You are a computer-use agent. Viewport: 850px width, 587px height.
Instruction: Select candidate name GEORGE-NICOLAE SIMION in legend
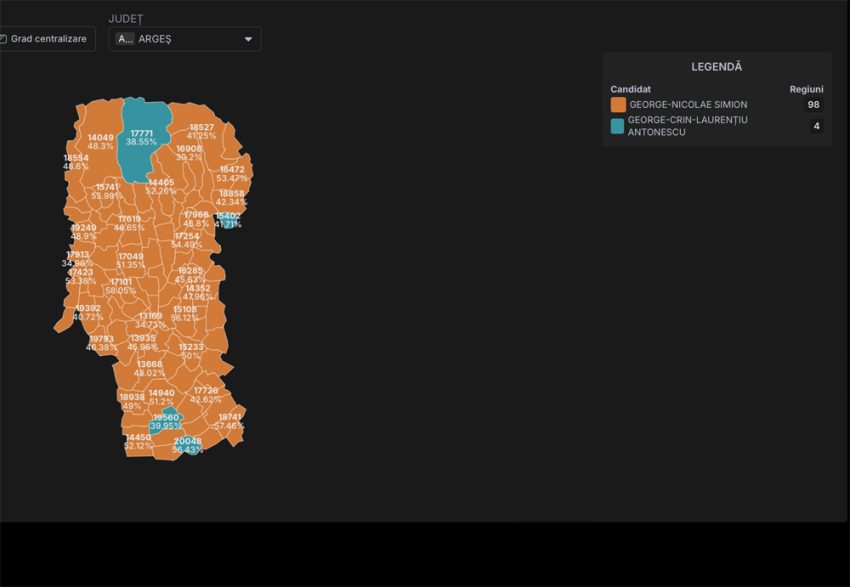[690, 104]
